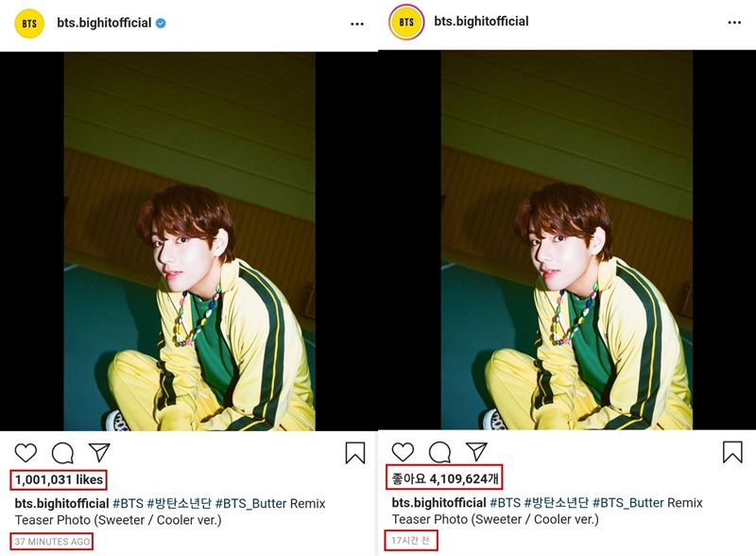Like the left post with heart icon

(26, 453)
